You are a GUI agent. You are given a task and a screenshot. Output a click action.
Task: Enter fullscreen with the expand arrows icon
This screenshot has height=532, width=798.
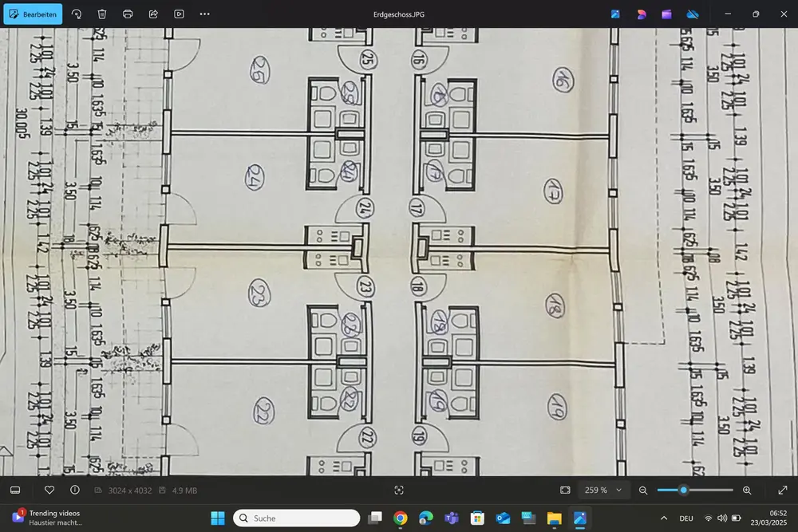pos(783,491)
